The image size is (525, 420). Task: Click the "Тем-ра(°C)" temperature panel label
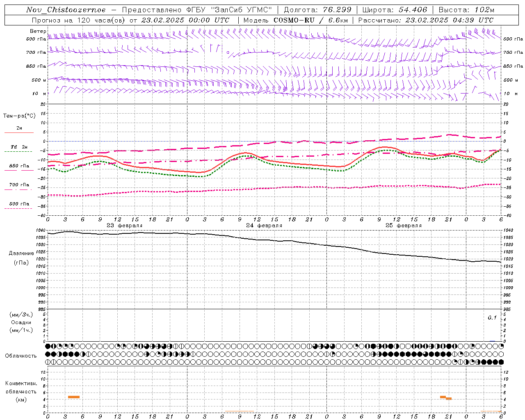coord(19,116)
